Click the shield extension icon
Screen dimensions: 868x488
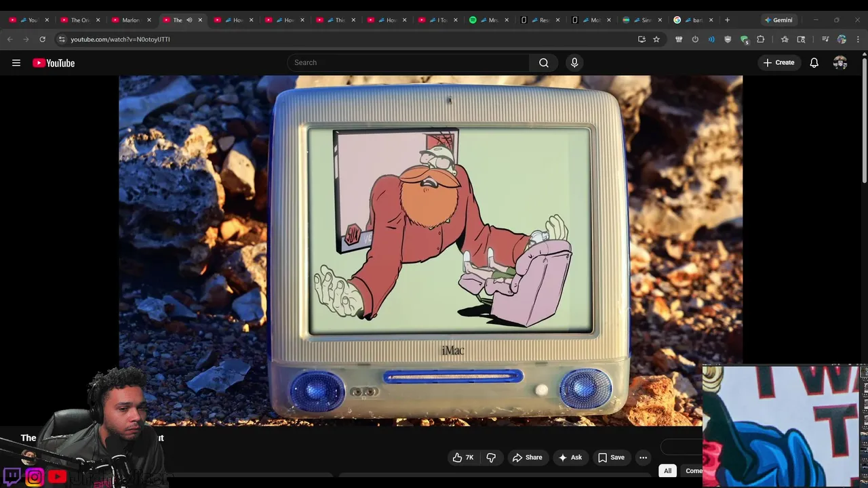[728, 39]
